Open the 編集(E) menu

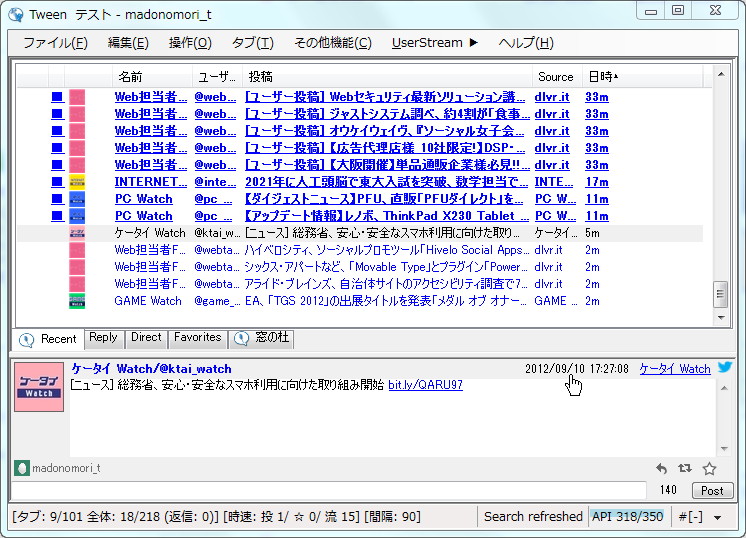click(128, 43)
